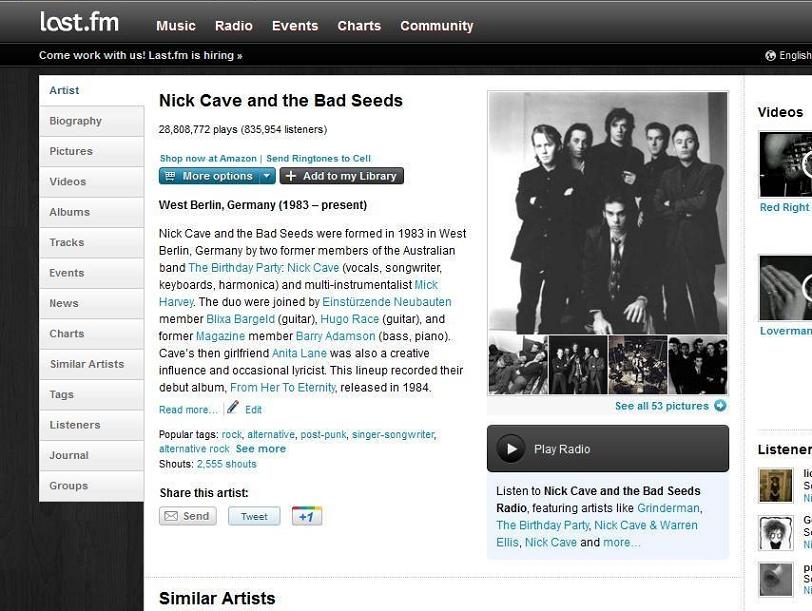
Task: Open the Events top menu
Action: (295, 26)
